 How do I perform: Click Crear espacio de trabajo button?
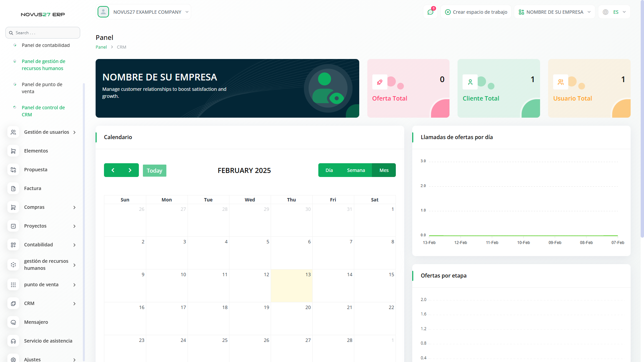pos(476,12)
